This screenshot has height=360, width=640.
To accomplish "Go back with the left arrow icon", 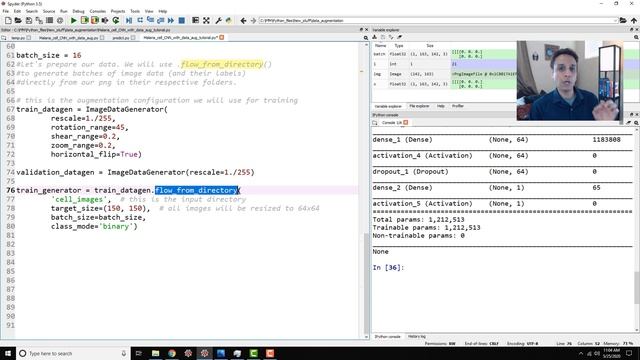I will (x=243, y=20).
